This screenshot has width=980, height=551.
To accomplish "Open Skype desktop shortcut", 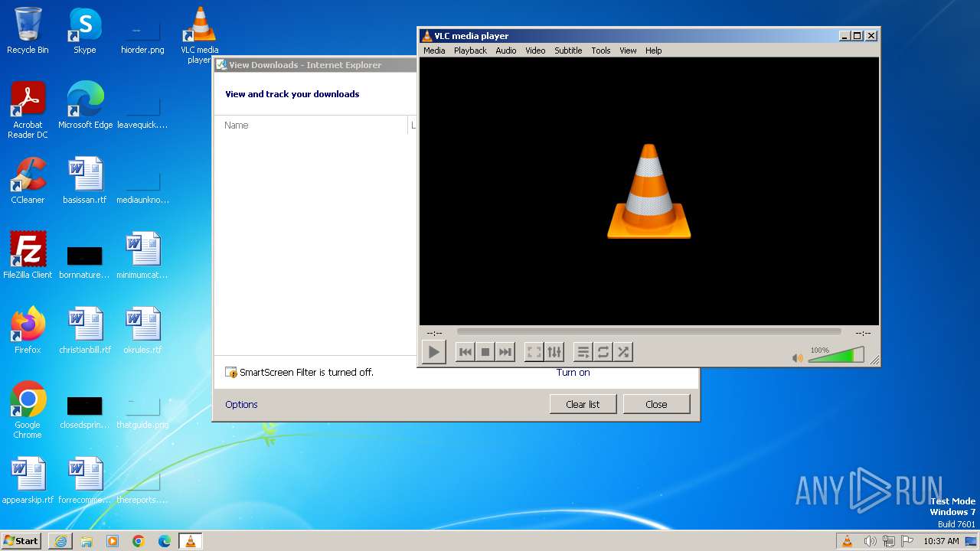I will tap(85, 32).
